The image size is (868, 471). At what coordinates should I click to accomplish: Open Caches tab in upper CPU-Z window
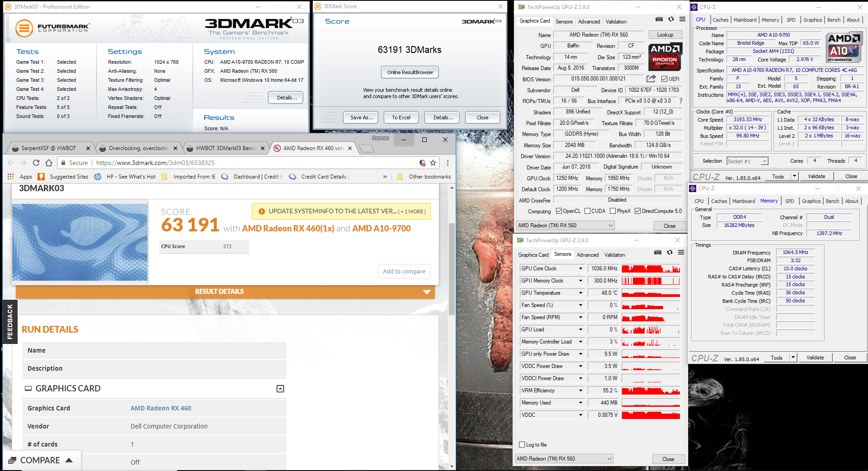pyautogui.click(x=720, y=20)
